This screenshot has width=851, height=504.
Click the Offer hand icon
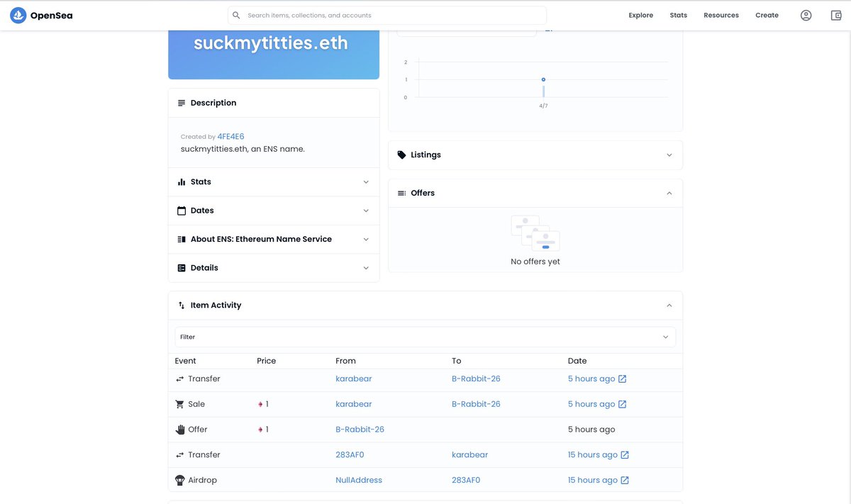(x=179, y=430)
